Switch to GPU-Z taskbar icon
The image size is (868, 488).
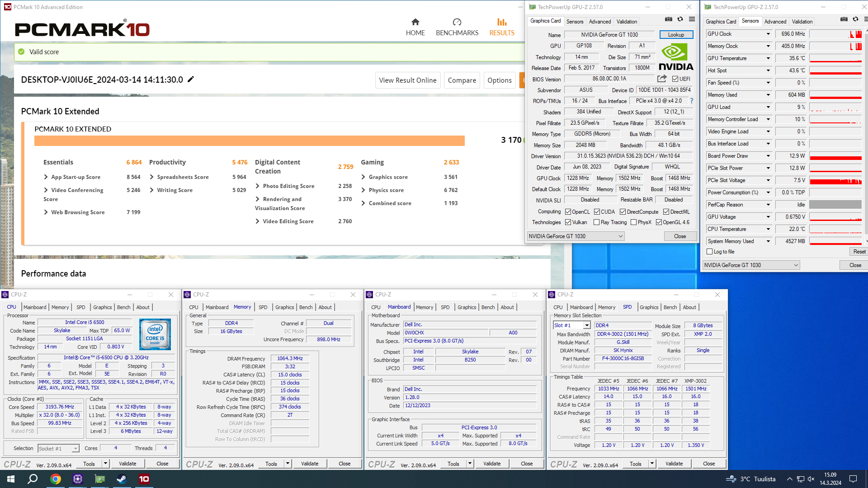(x=100, y=479)
